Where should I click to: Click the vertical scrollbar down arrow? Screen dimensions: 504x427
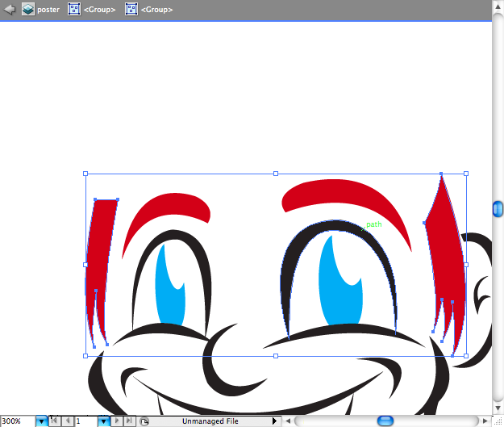tap(498, 408)
